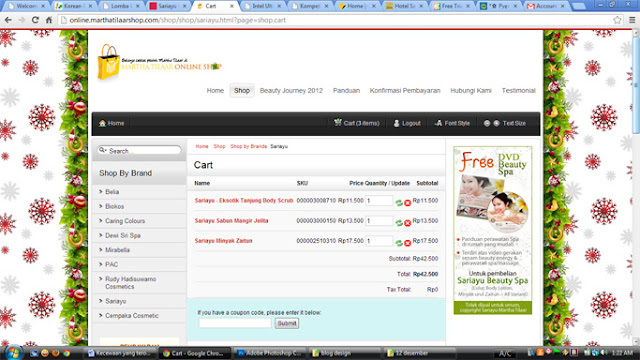Open Sariayu Eksotik Tanjung Body Scrub link
This screenshot has width=640, height=360.
pyautogui.click(x=244, y=201)
